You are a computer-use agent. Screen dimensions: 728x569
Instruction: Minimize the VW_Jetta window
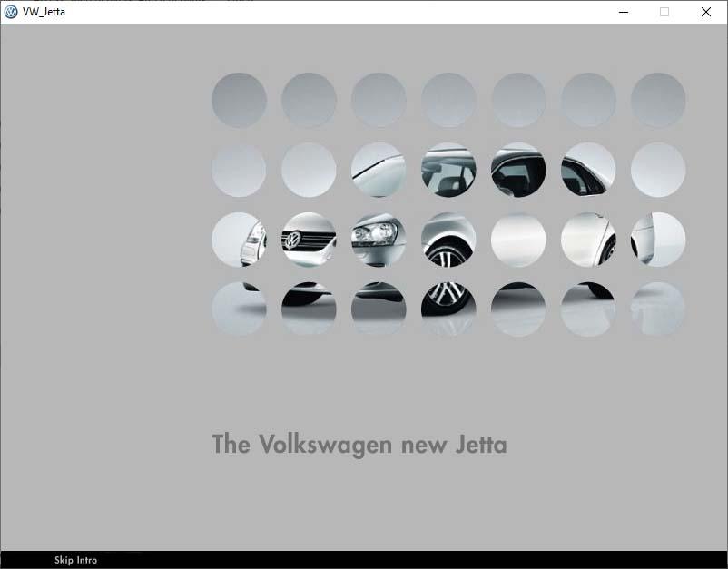pos(624,12)
